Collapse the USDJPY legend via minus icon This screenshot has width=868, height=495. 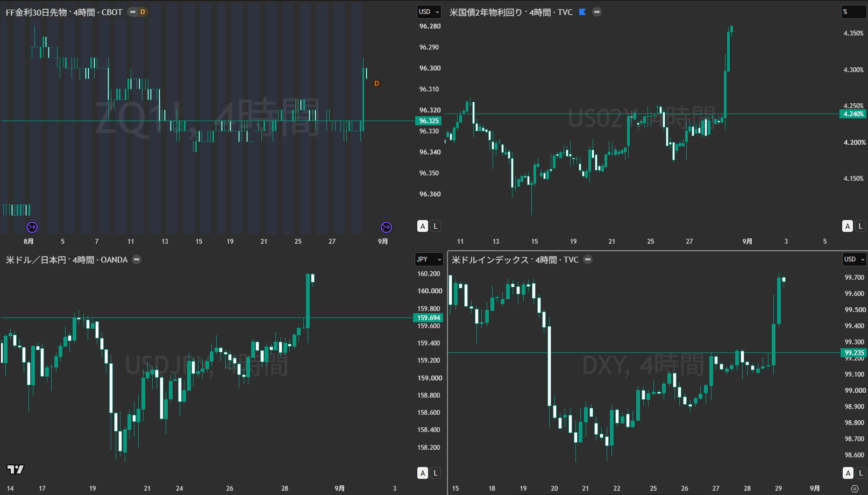click(137, 259)
